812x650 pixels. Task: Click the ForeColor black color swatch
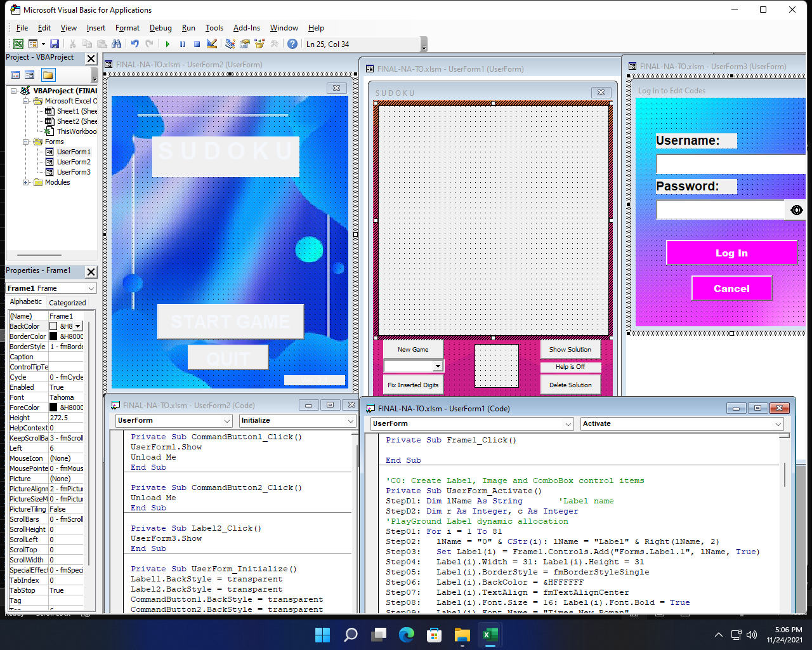click(x=53, y=408)
